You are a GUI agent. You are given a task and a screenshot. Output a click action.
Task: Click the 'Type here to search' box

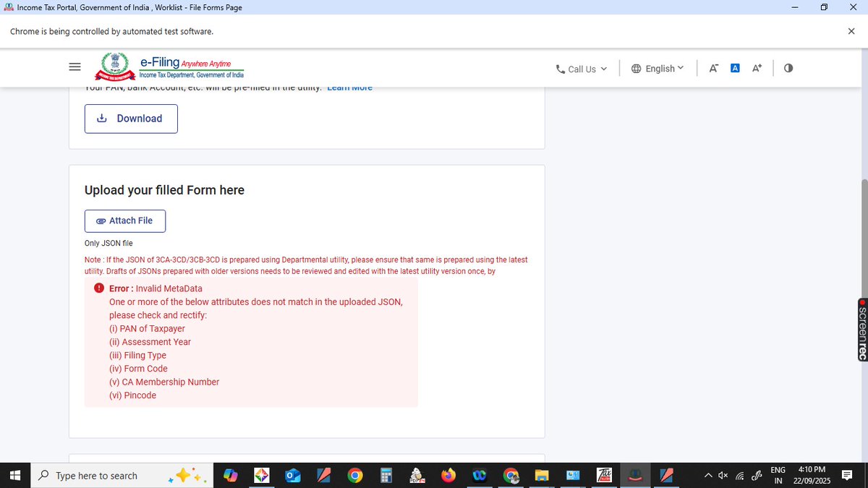(123, 476)
